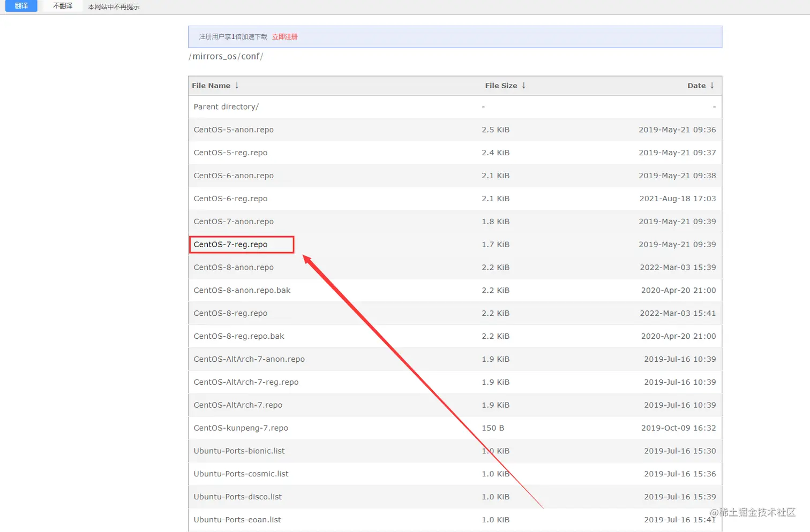810x532 pixels.
Task: Click the Date column header text
Action: [696, 86]
